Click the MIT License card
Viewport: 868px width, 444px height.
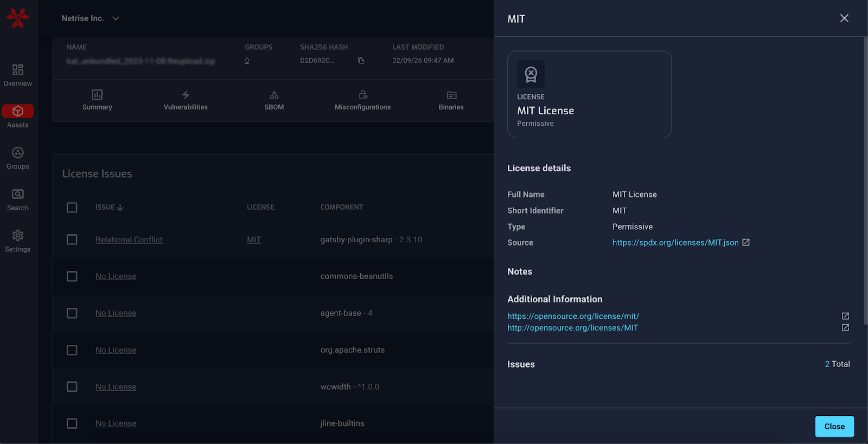point(589,94)
